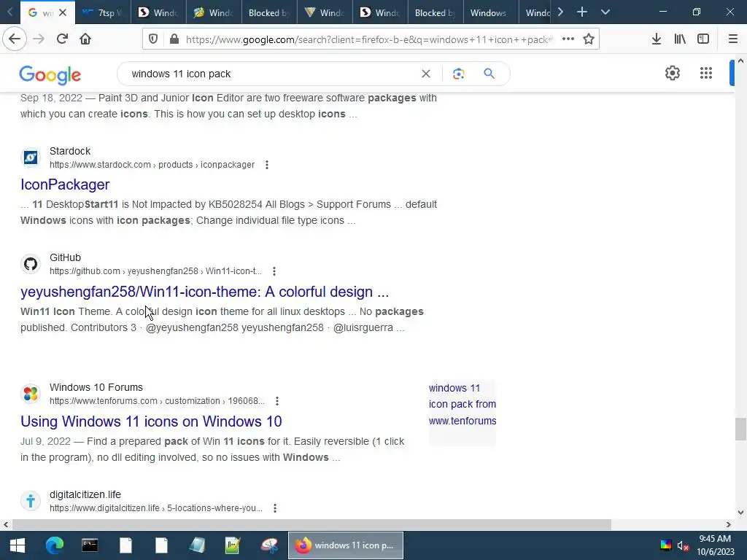
Task: Open options for Windows 10 Forums result
Action: click(x=276, y=401)
